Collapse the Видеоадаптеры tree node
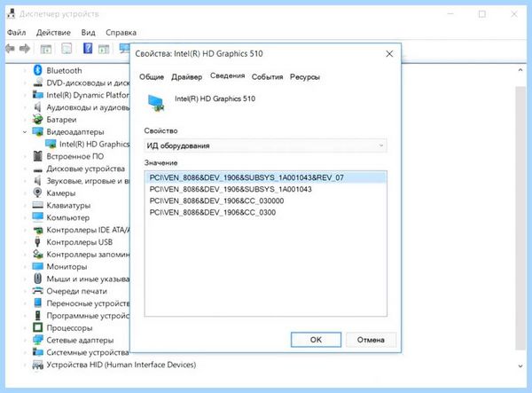This screenshot has height=393, width=532. tap(25, 131)
